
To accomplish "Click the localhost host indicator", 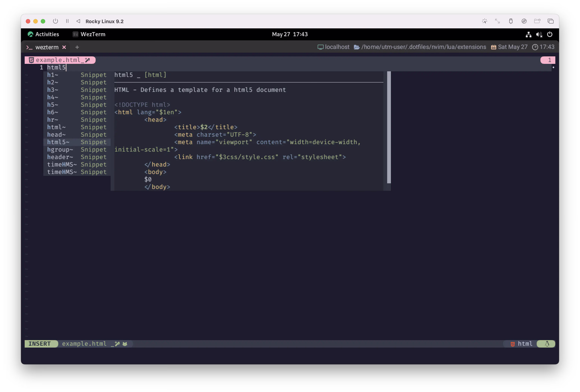I will pyautogui.click(x=333, y=47).
